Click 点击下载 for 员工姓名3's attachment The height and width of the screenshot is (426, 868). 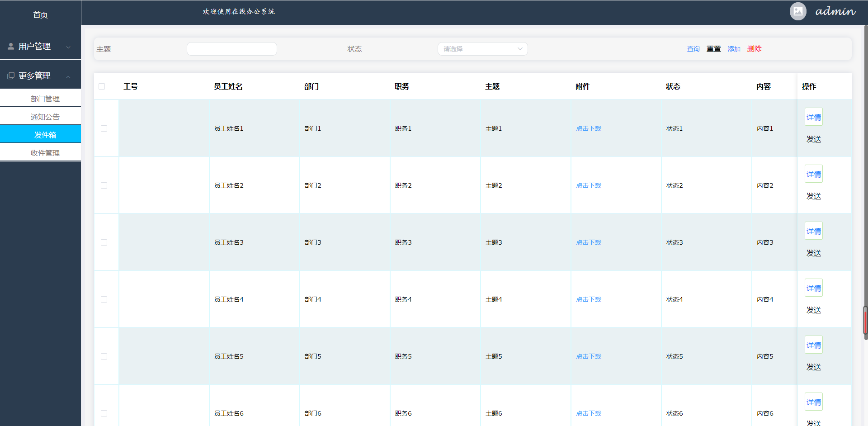(588, 242)
